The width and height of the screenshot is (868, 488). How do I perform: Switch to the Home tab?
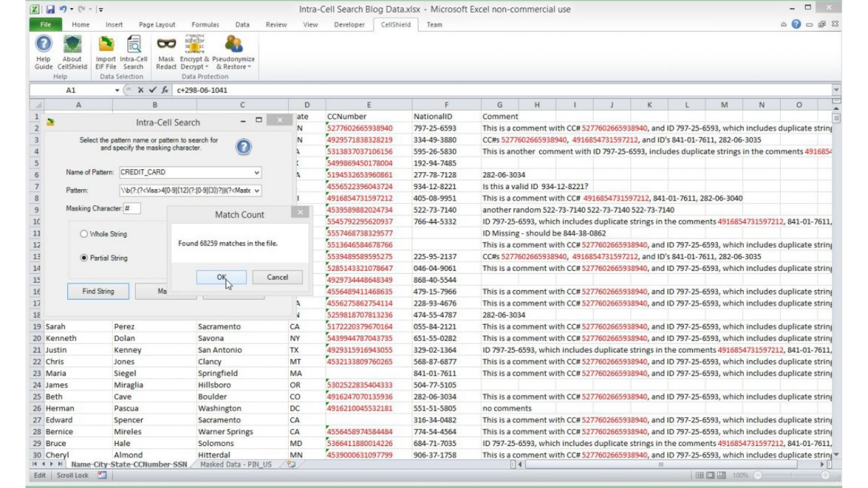tap(81, 25)
